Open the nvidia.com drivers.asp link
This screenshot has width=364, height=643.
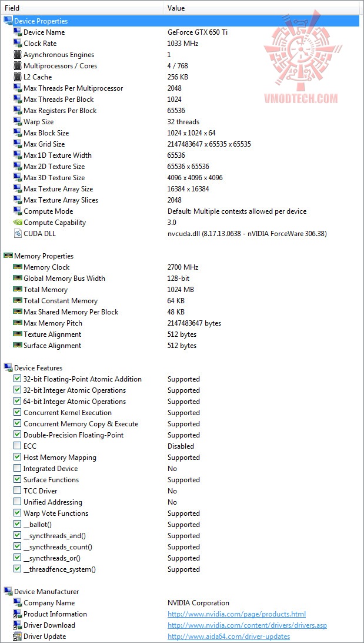point(247,625)
